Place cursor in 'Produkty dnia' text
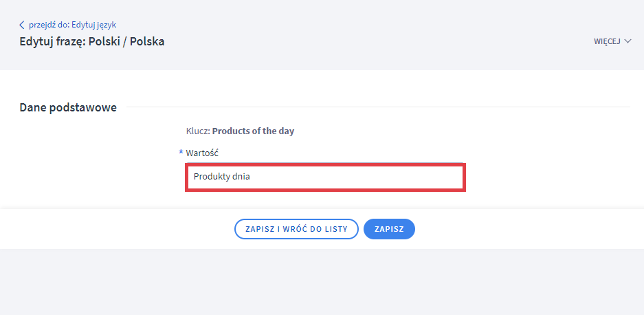This screenshot has width=644, height=315. (x=222, y=177)
